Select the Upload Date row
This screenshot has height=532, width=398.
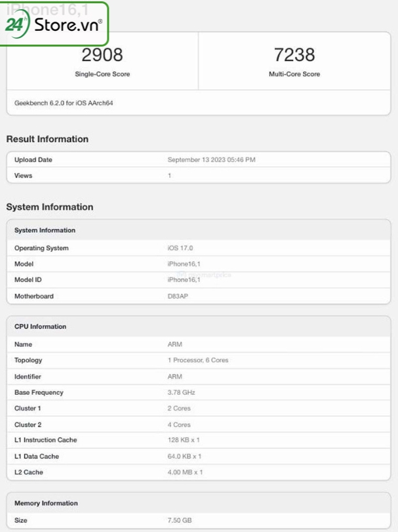point(197,159)
